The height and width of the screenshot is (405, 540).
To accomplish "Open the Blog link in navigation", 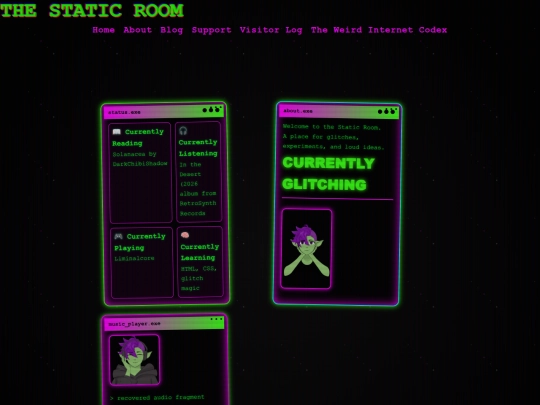I will click(172, 30).
